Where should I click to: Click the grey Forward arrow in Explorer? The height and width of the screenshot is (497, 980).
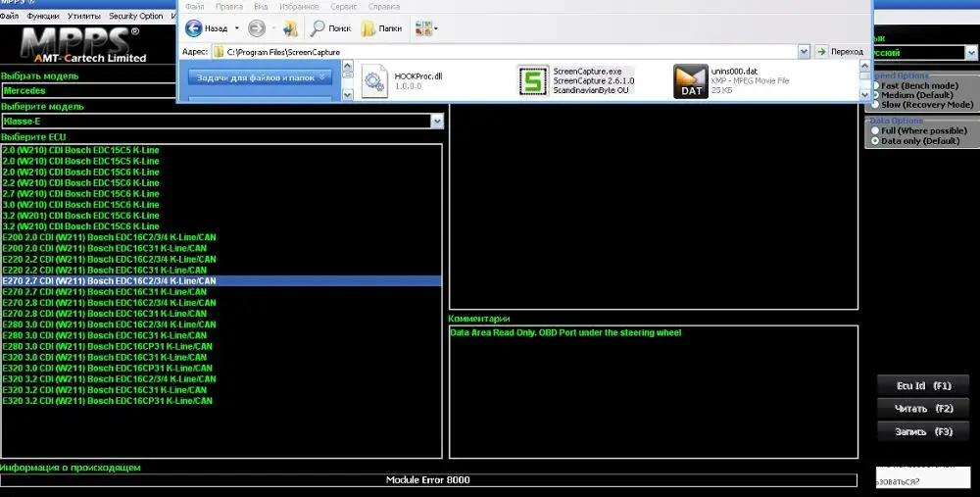(x=256, y=28)
